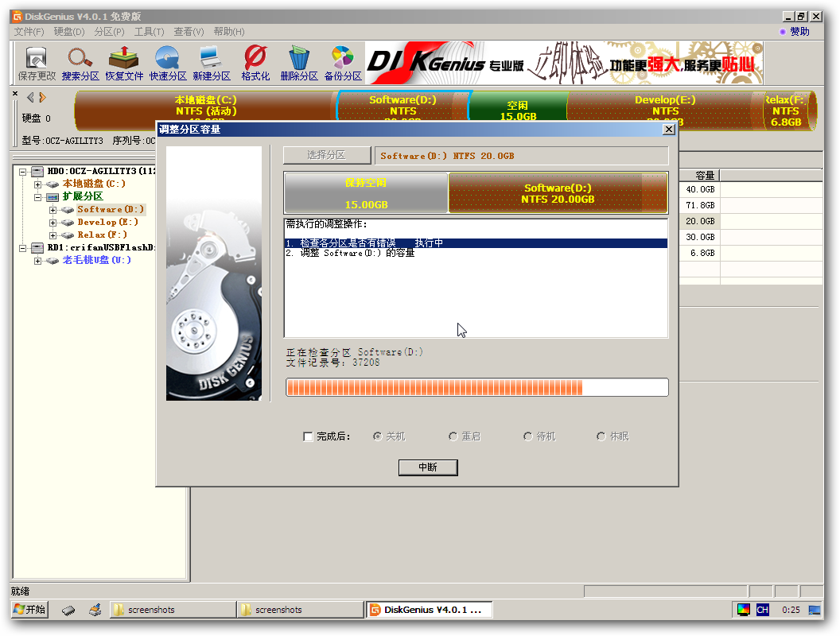Close the disk map panel with small x
Viewport: 840px width, 636px height.
tap(15, 94)
